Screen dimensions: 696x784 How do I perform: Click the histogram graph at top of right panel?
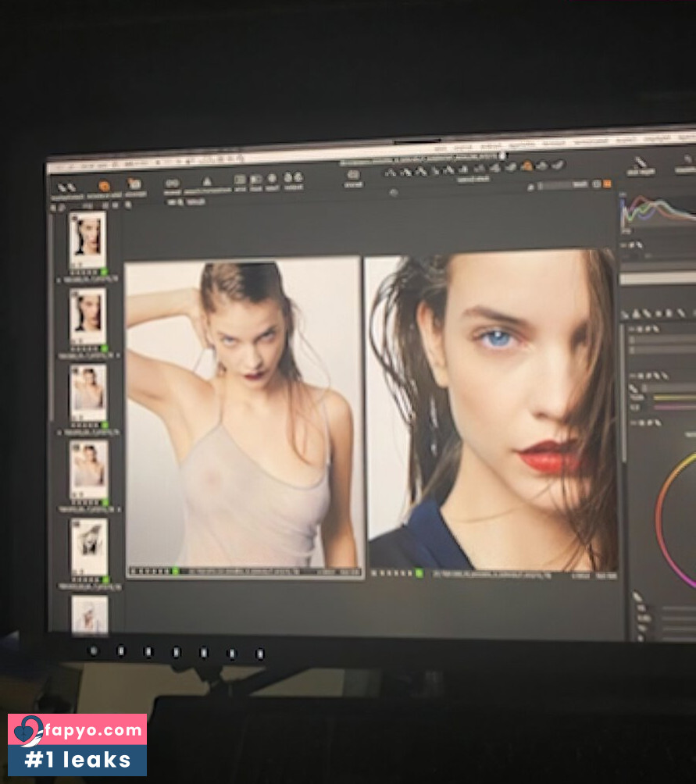658,212
